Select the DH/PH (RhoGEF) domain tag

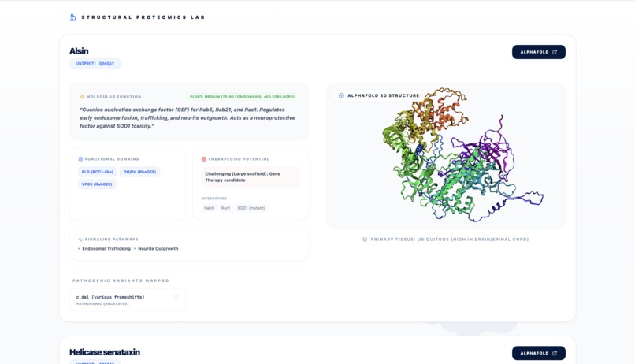(x=139, y=172)
